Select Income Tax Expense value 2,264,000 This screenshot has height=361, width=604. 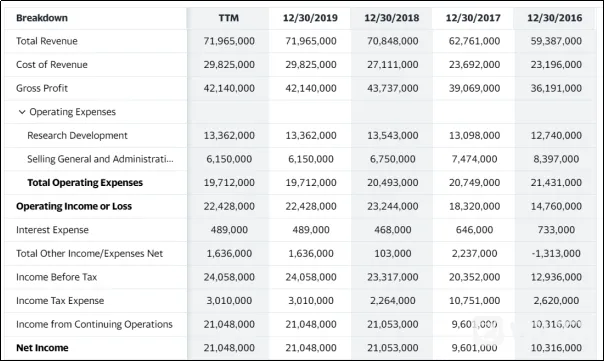tap(393, 301)
